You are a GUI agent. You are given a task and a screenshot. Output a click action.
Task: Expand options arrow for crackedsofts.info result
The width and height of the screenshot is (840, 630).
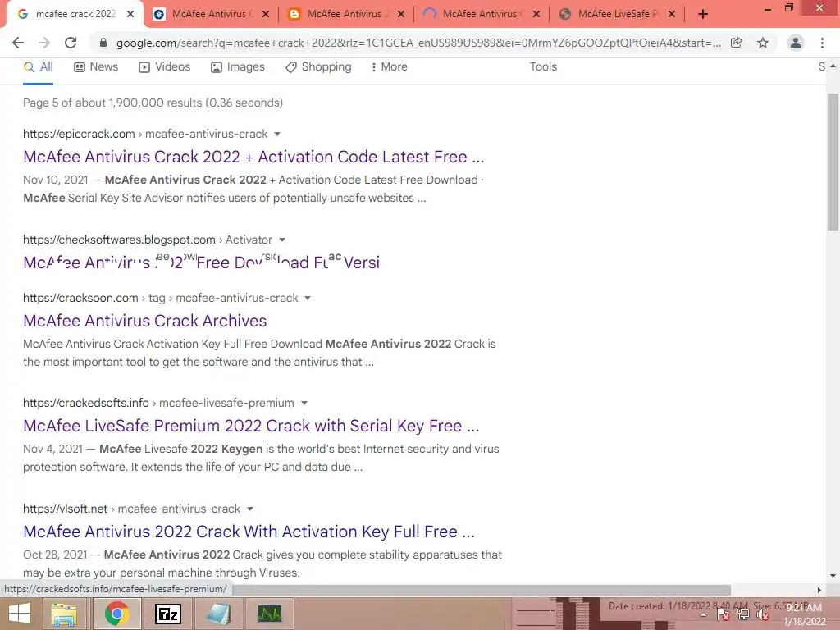pyautogui.click(x=304, y=403)
